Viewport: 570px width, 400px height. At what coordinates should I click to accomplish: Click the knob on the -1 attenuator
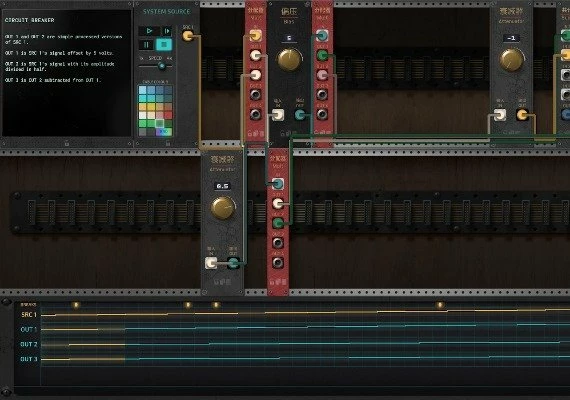tap(511, 60)
